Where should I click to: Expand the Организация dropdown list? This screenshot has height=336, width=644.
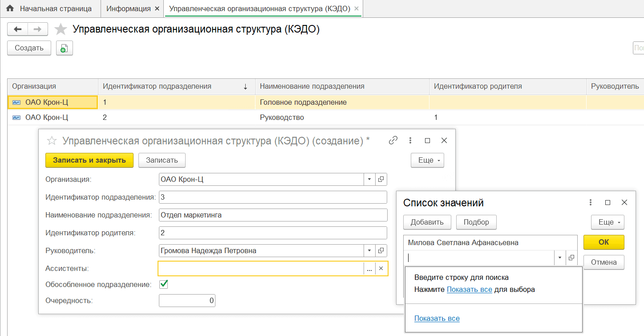click(x=369, y=179)
